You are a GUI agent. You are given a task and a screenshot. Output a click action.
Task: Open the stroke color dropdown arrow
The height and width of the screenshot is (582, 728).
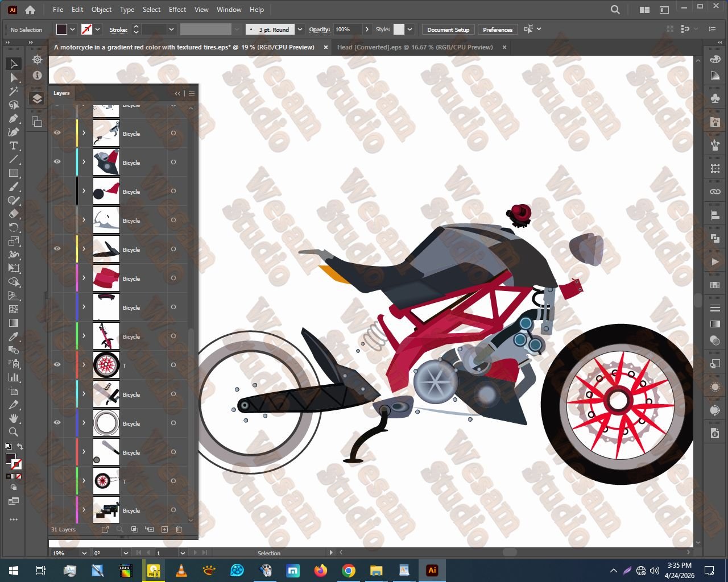tap(98, 30)
